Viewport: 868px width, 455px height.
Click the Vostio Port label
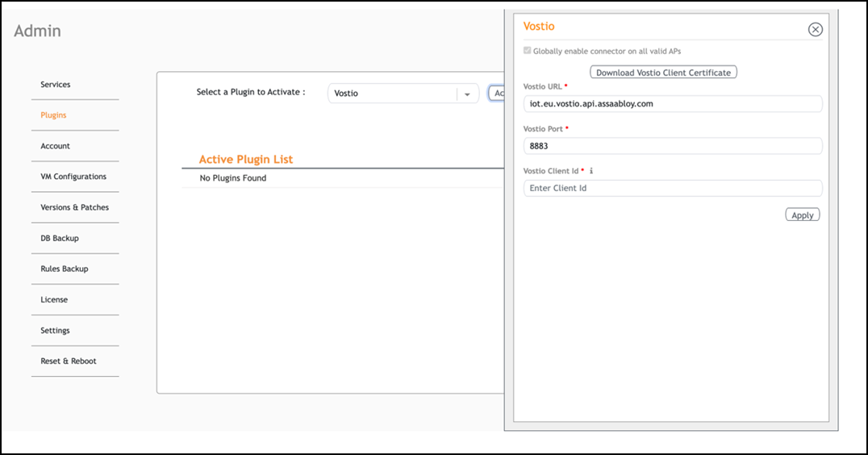pos(543,129)
